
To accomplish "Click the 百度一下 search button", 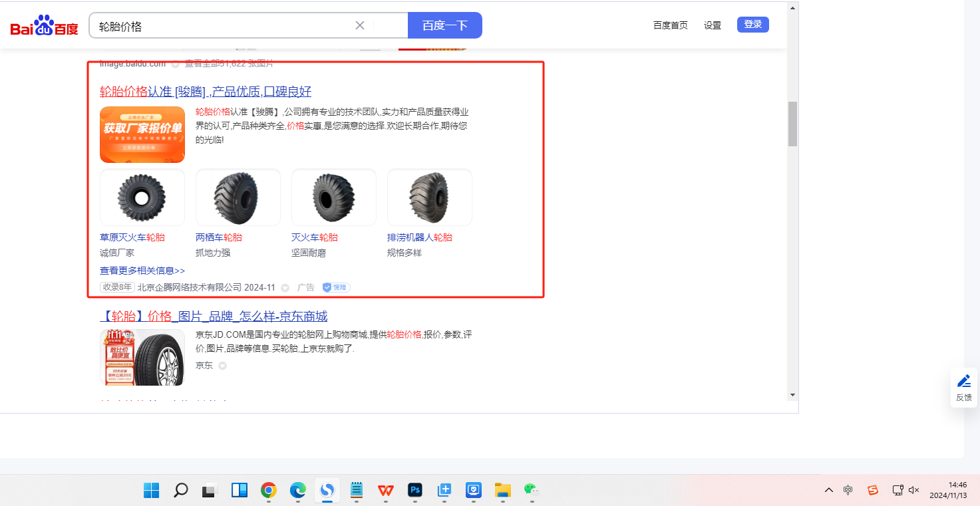I will click(x=445, y=25).
